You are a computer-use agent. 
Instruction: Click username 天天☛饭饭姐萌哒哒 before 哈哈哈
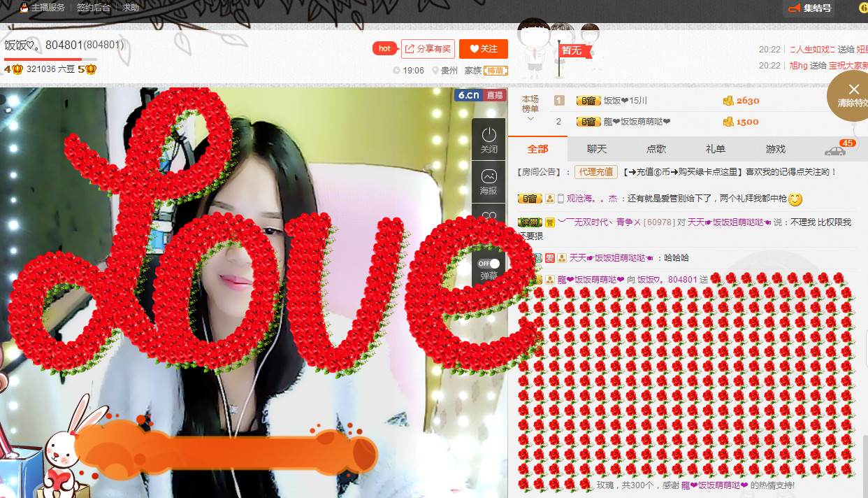(612, 258)
